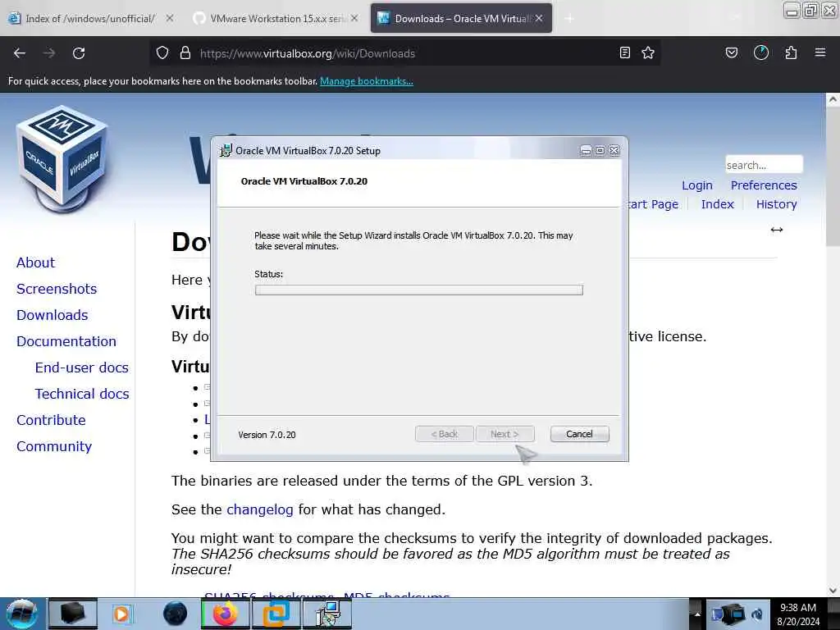This screenshot has width=840, height=630.
Task: Open the Login link
Action: click(697, 185)
